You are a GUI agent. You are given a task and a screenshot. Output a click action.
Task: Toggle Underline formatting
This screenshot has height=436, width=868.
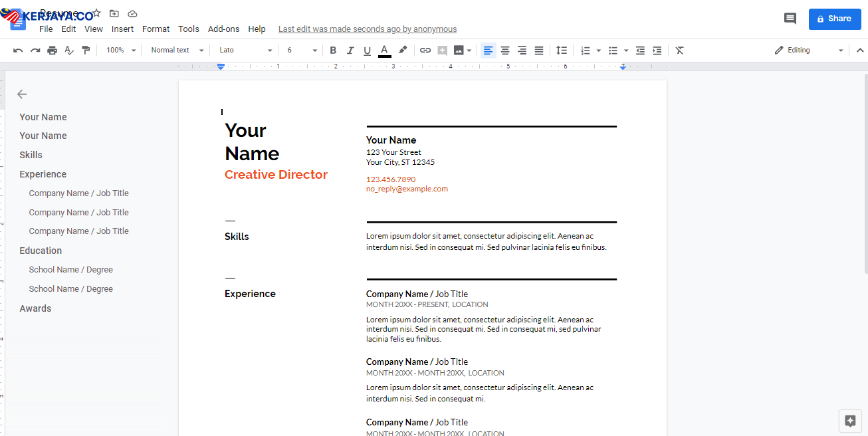(368, 51)
